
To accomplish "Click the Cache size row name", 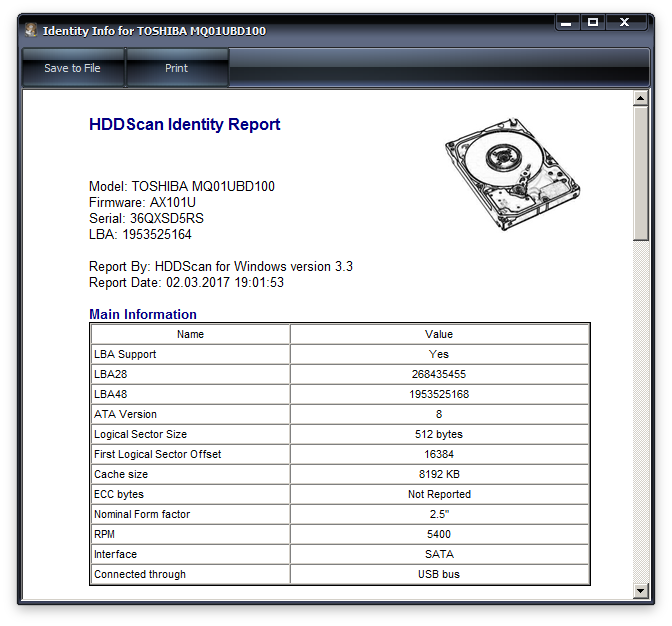I will [x=190, y=474].
